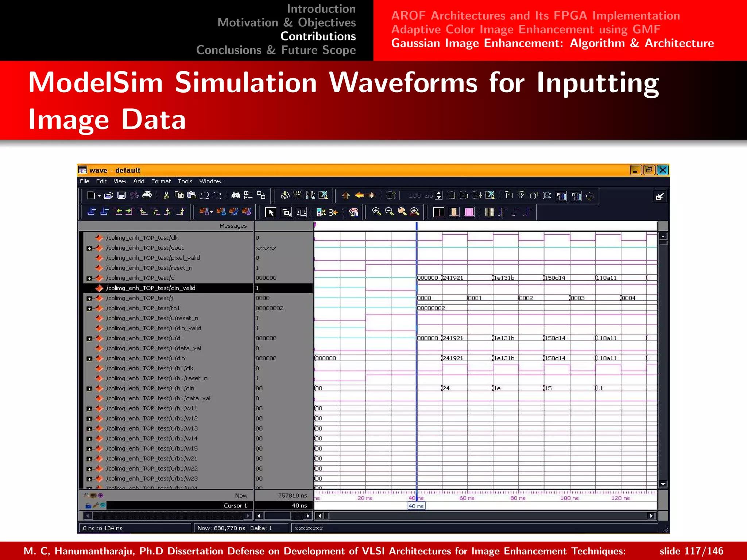Image resolution: width=747 pixels, height=560 pixels.
Task: Click the 241921 value on test/d waveform
Action: click(x=453, y=278)
